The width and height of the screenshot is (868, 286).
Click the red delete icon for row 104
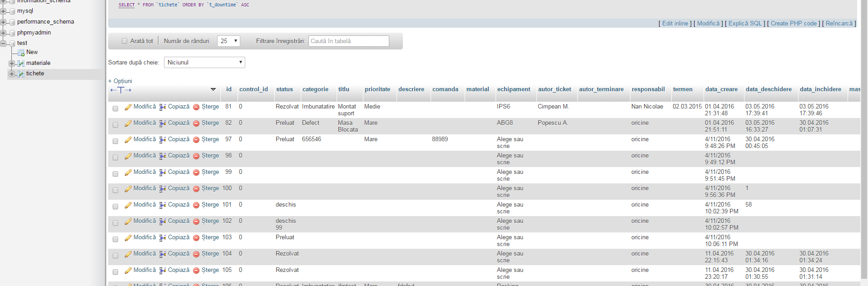pyautogui.click(x=196, y=254)
